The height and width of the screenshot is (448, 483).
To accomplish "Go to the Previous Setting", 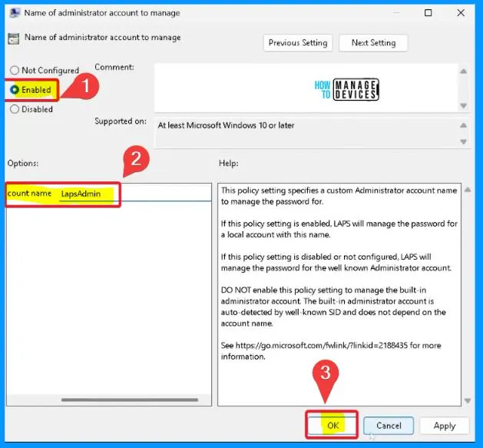I will tap(298, 43).
